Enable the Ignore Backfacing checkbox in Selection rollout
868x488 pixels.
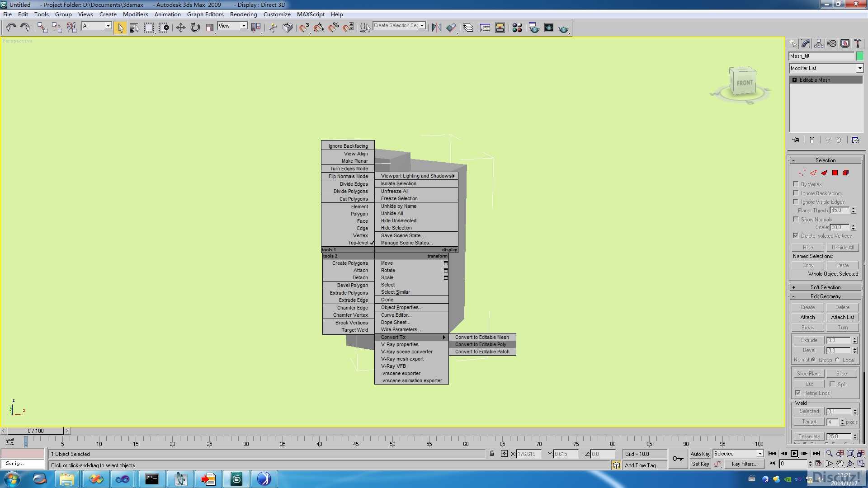point(796,193)
